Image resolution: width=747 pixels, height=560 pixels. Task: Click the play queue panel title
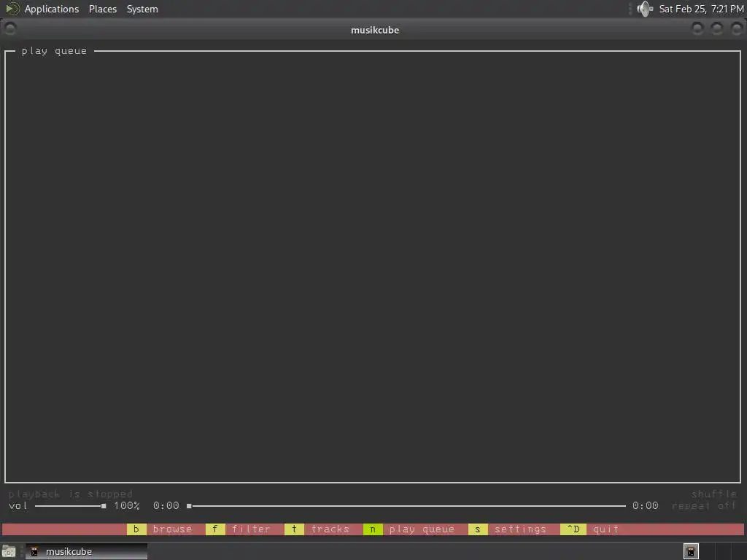(54, 51)
